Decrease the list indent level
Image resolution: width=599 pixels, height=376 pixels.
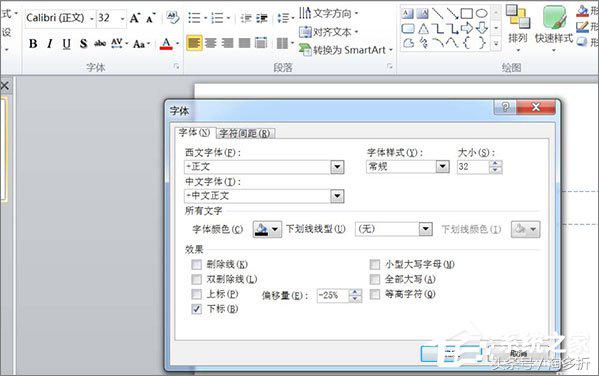[246, 18]
